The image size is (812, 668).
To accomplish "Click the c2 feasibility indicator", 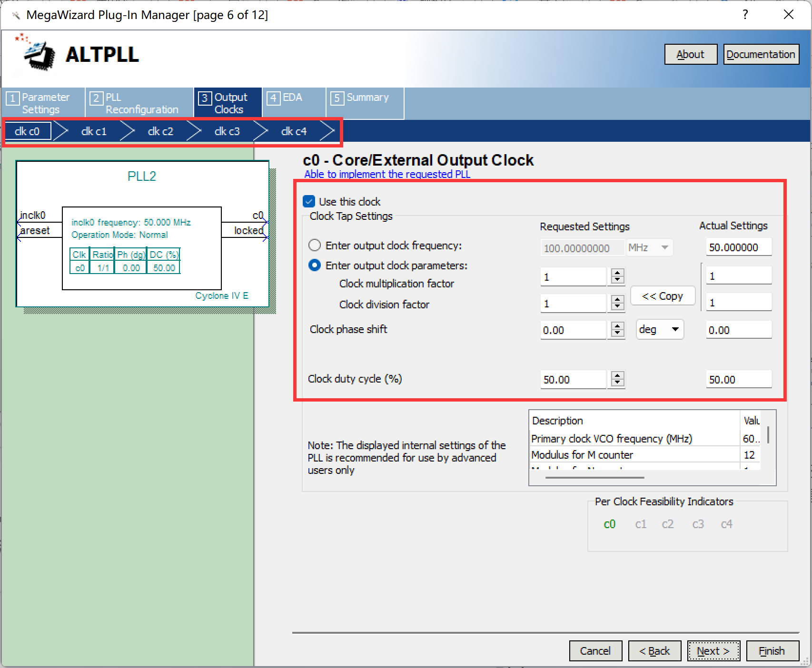I will (x=668, y=524).
